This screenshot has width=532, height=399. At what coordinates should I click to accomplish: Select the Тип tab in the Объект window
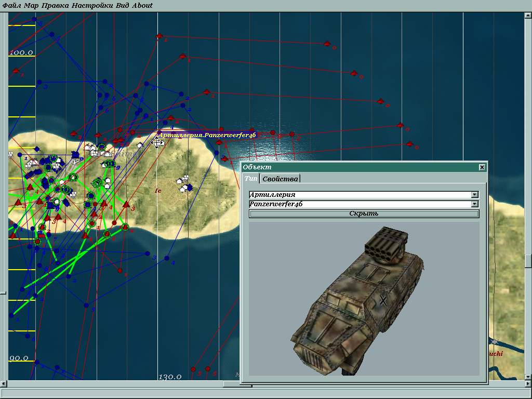[251, 179]
